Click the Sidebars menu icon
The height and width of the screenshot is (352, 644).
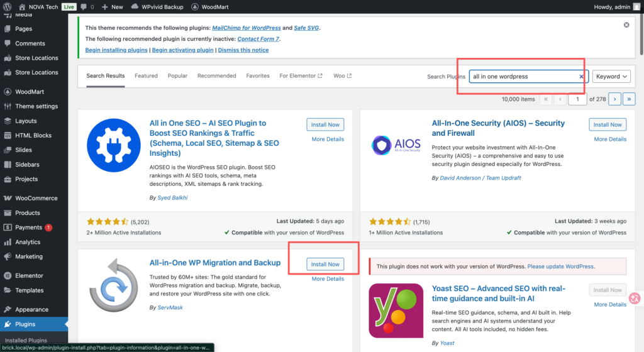tap(8, 164)
